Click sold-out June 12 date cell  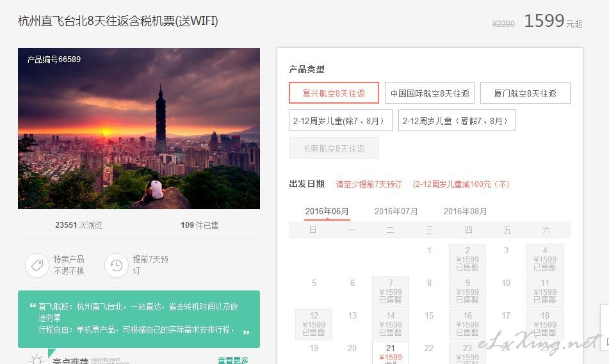click(x=314, y=324)
